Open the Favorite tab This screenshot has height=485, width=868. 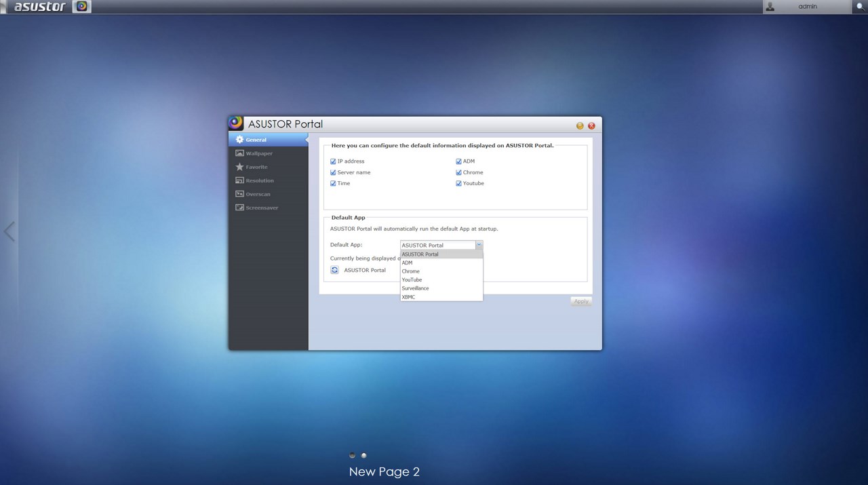click(x=269, y=167)
